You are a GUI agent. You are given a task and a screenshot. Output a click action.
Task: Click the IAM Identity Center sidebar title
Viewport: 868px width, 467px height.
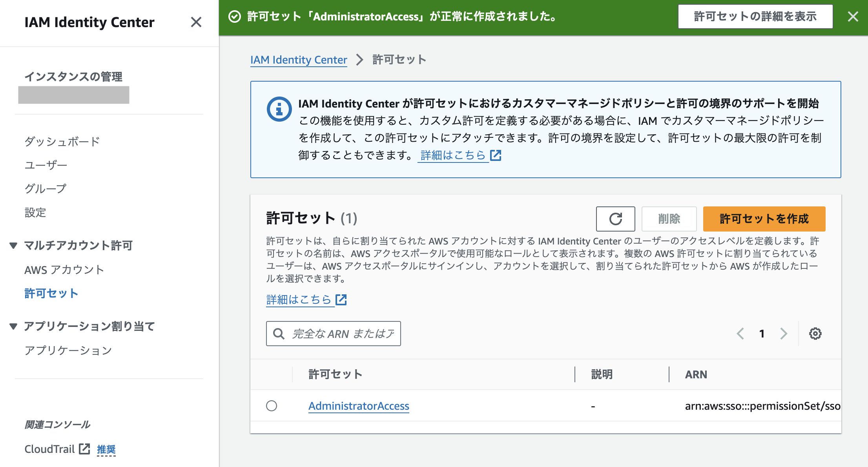click(x=89, y=22)
